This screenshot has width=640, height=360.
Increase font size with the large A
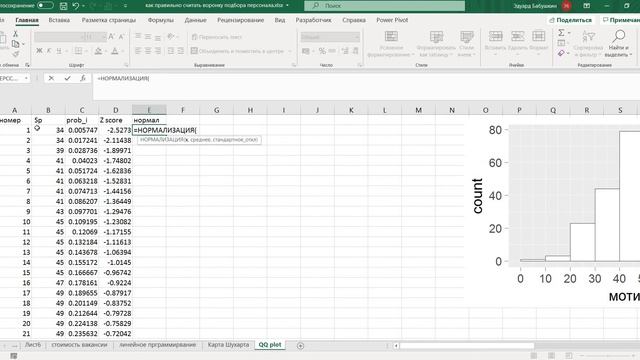[111, 37]
